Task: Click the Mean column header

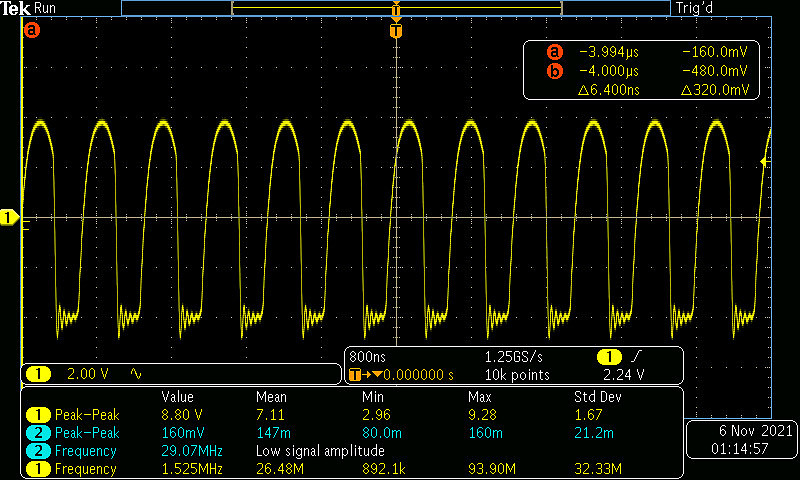Action: pos(271,397)
